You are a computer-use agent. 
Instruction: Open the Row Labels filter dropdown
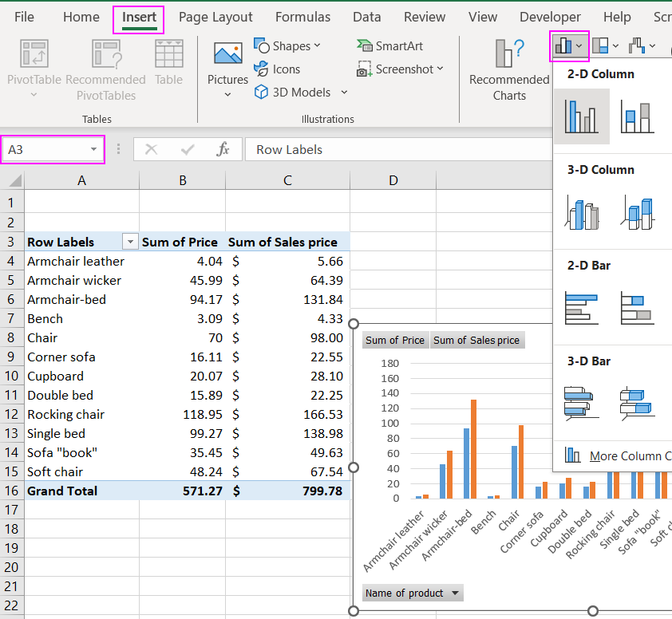[129, 242]
